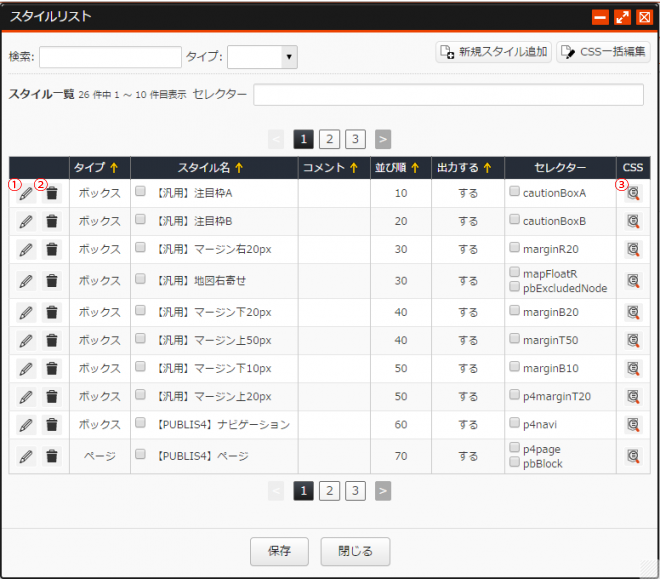Tick the pbExcludedNode selector checkbox
Image resolution: width=660 pixels, height=579 pixels.
click(x=514, y=287)
